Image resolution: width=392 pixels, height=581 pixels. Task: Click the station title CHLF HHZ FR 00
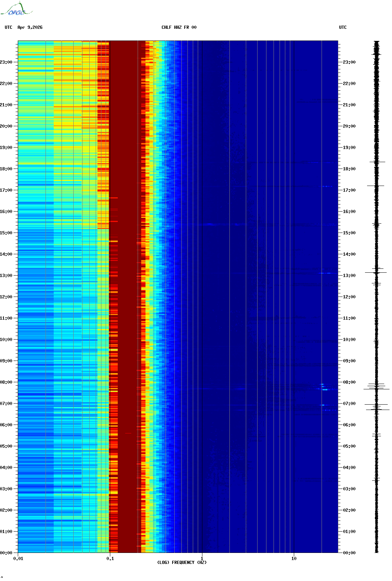179,27
